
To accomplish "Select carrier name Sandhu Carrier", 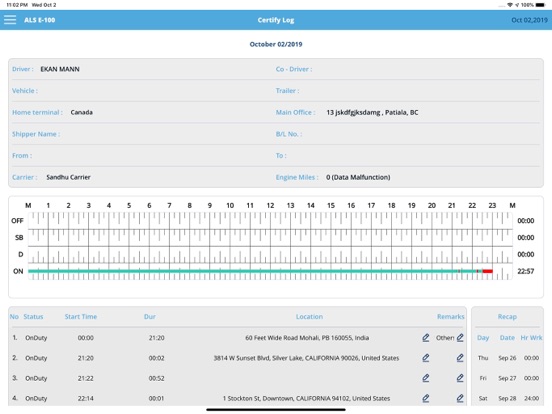I will point(68,177).
